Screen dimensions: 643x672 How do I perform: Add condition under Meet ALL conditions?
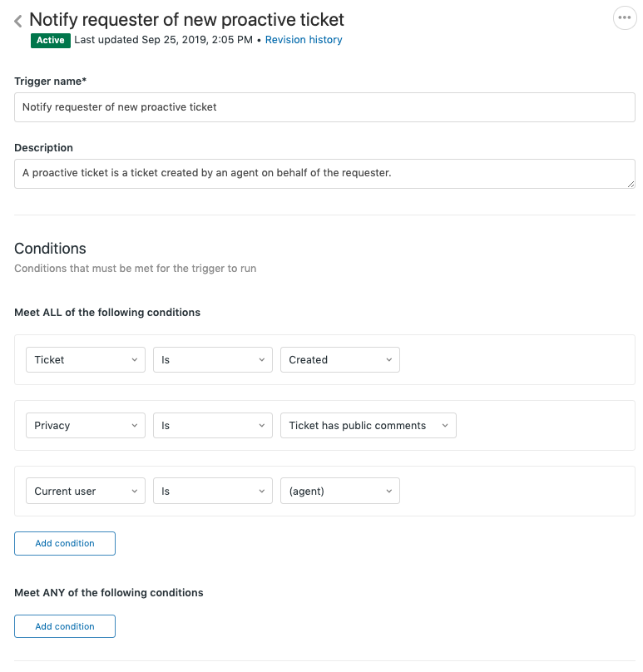(x=65, y=544)
